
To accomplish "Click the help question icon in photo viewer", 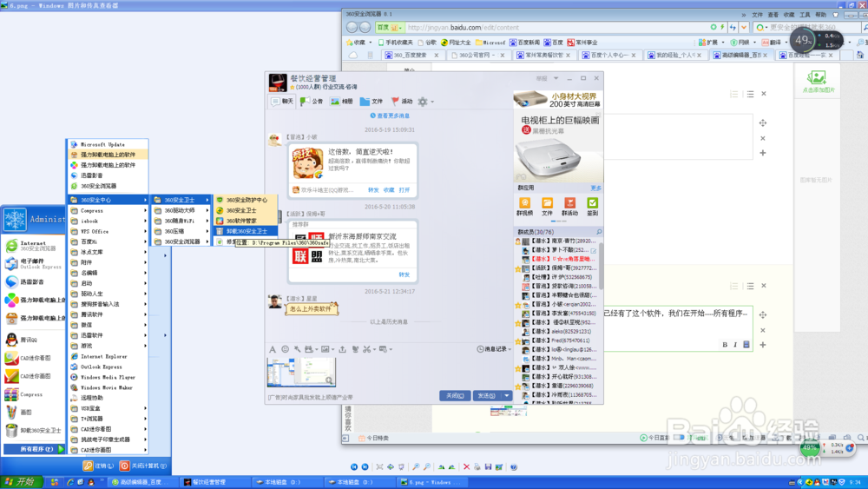I will [x=514, y=466].
